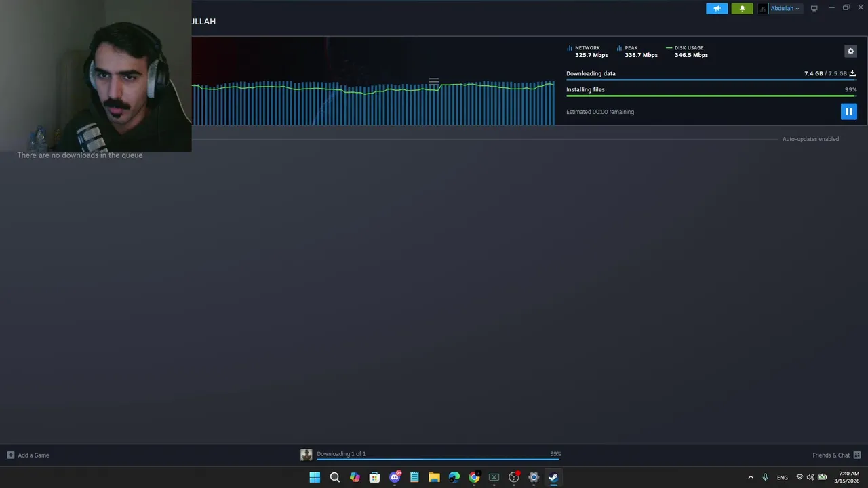Click the green Installing files progress bar
This screenshot has height=488, width=868.
click(x=711, y=96)
